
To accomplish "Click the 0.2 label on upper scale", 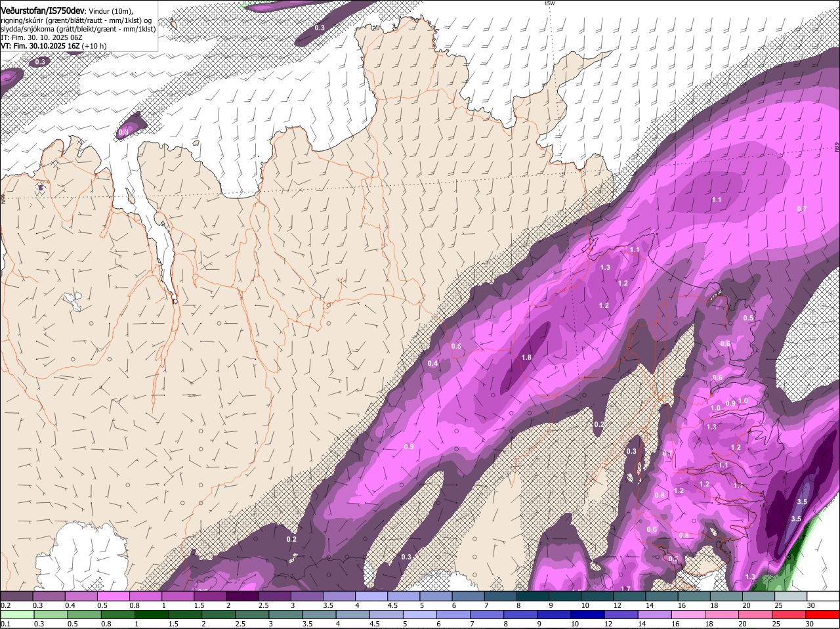I will [5, 605].
